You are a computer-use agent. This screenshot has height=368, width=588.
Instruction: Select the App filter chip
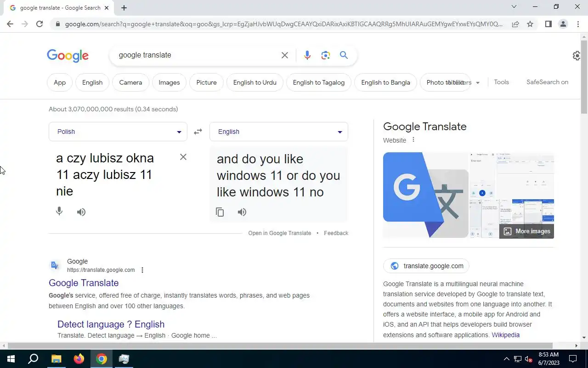tap(60, 82)
